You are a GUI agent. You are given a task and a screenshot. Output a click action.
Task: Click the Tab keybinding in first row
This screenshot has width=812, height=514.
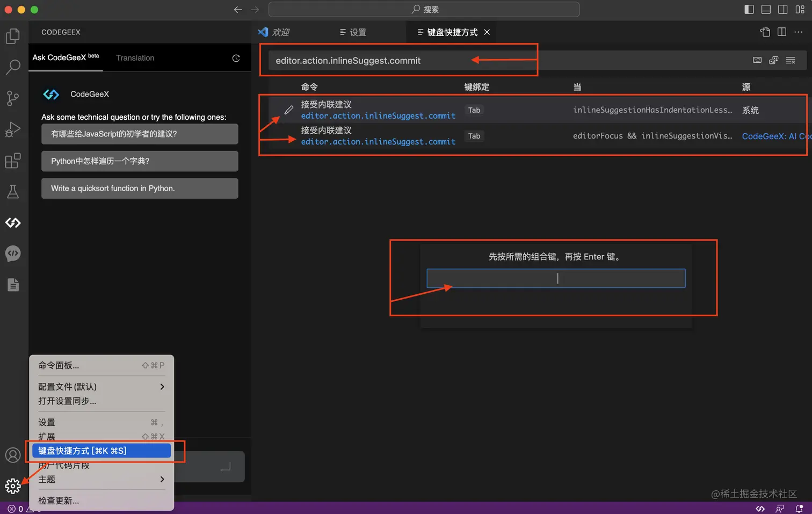(x=474, y=110)
